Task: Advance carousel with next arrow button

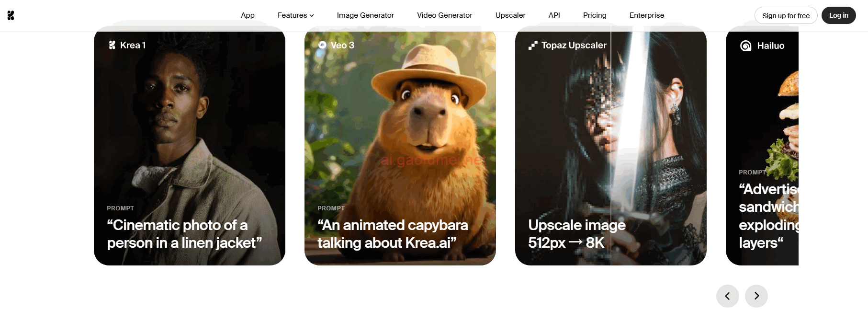Action: pyautogui.click(x=756, y=296)
